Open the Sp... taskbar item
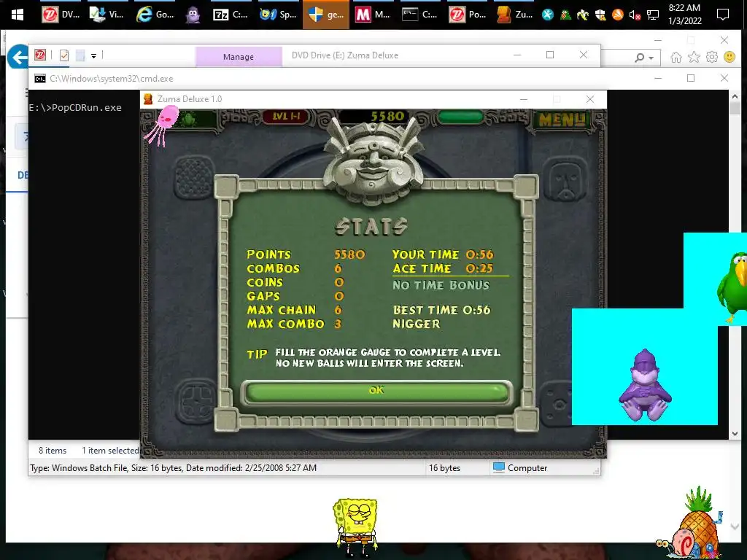The image size is (747, 560). tap(278, 15)
